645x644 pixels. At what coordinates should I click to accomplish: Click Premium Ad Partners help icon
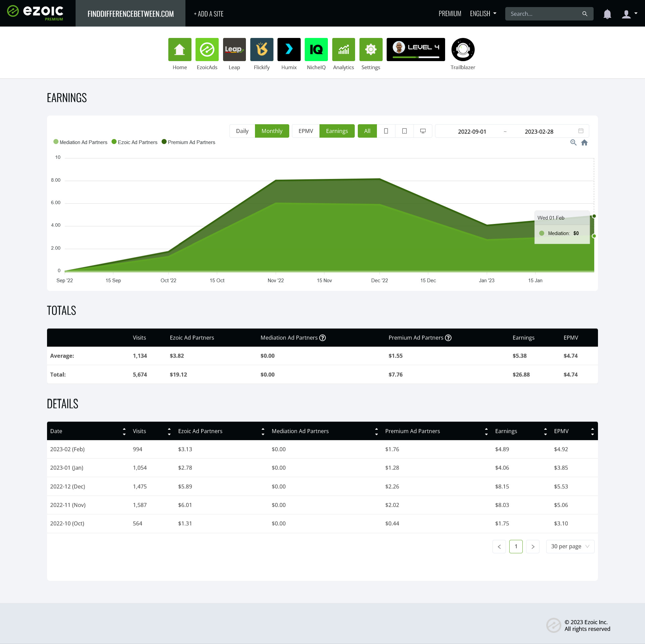coord(448,338)
